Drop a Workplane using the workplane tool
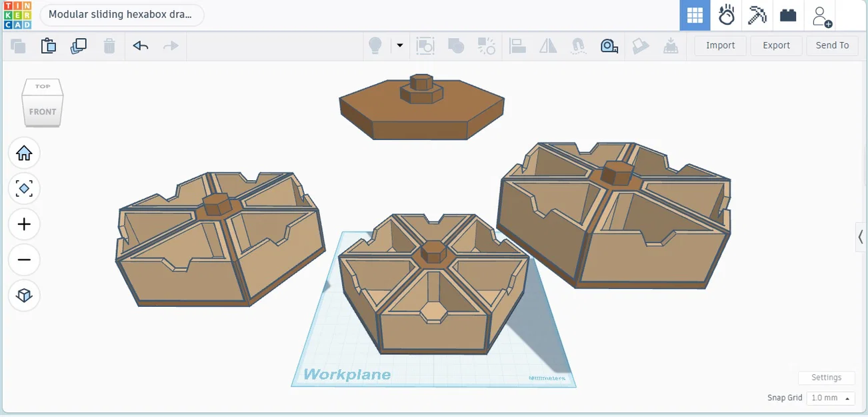The height and width of the screenshot is (417, 868). point(671,45)
